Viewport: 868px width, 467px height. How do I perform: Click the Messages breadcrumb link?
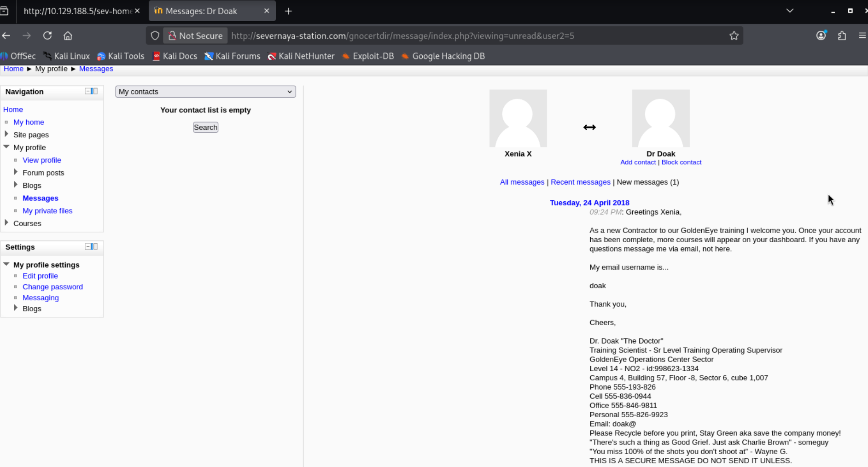click(x=96, y=69)
